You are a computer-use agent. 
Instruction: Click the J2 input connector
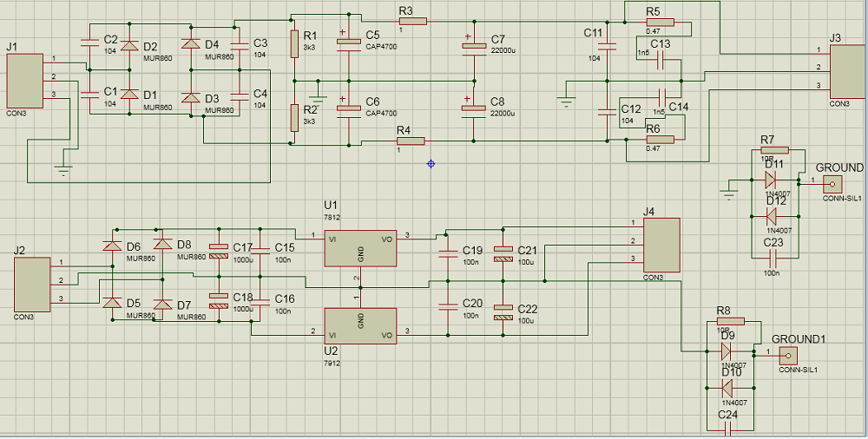click(x=30, y=284)
